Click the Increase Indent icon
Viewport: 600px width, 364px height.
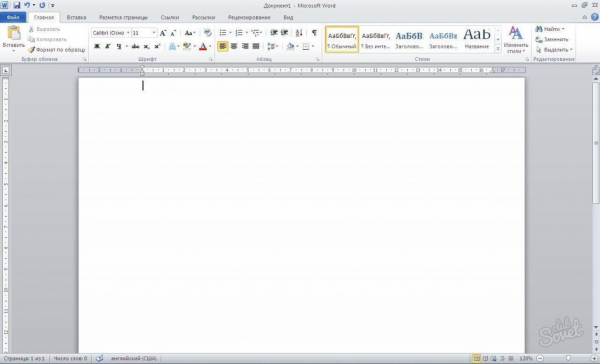click(x=284, y=33)
